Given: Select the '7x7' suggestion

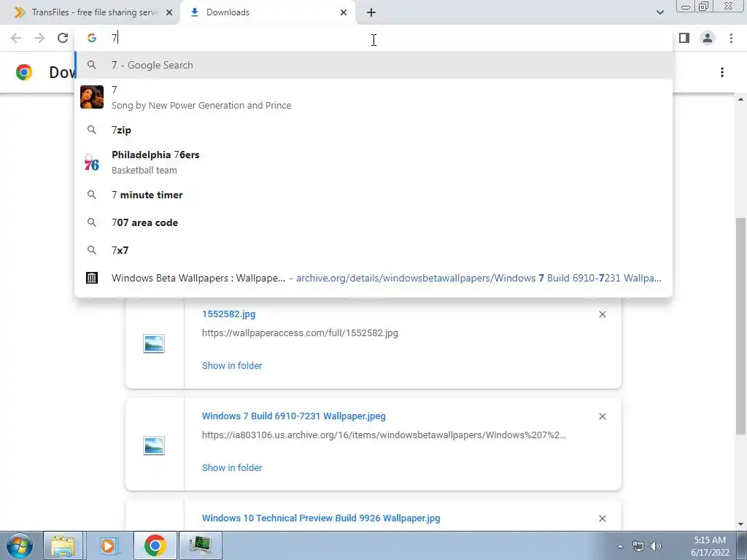Looking at the screenshot, I should tap(373, 250).
